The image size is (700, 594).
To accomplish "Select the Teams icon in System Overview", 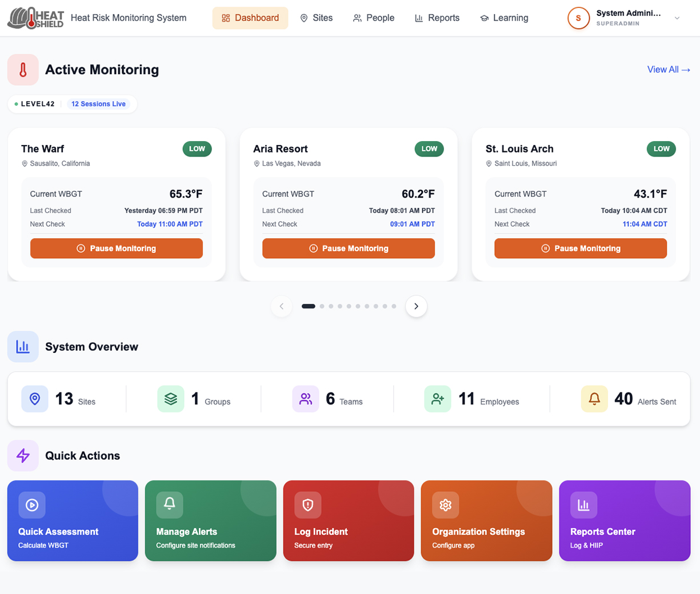I will tap(305, 399).
